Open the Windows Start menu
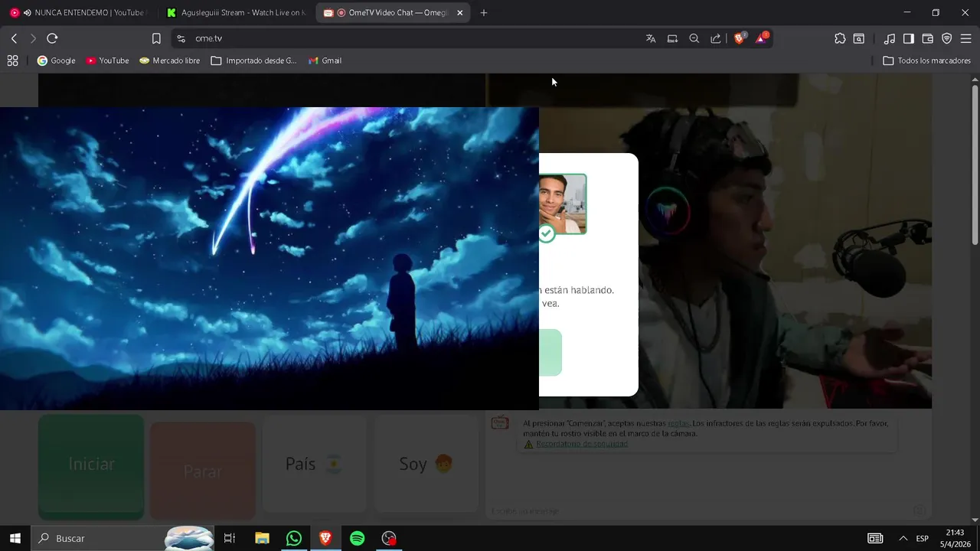980x551 pixels. pyautogui.click(x=15, y=538)
